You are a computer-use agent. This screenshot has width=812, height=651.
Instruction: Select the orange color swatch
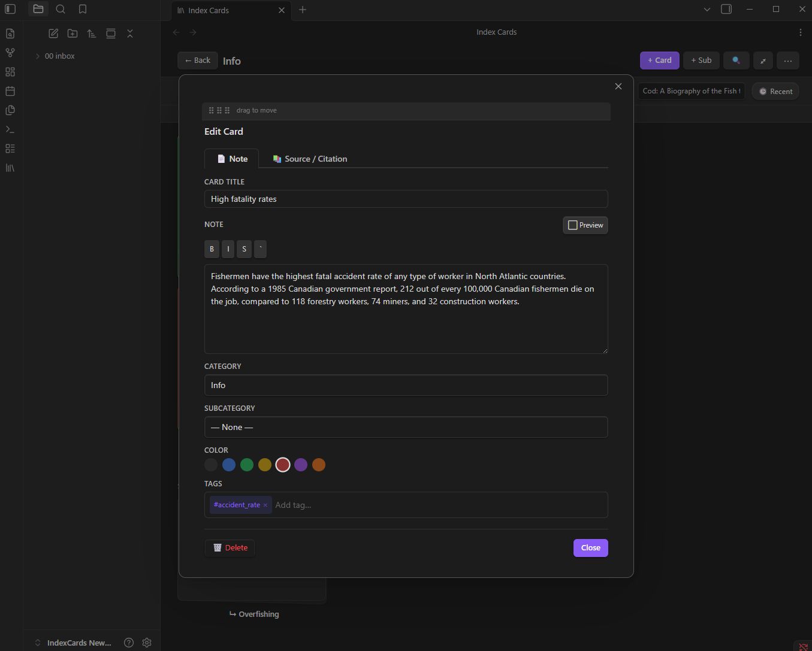[x=319, y=465]
